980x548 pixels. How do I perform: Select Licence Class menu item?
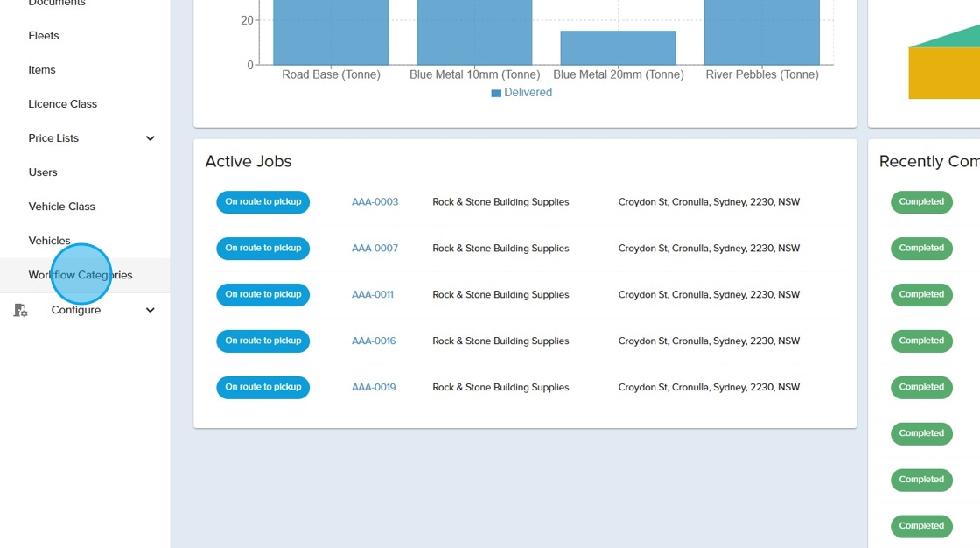click(x=62, y=104)
